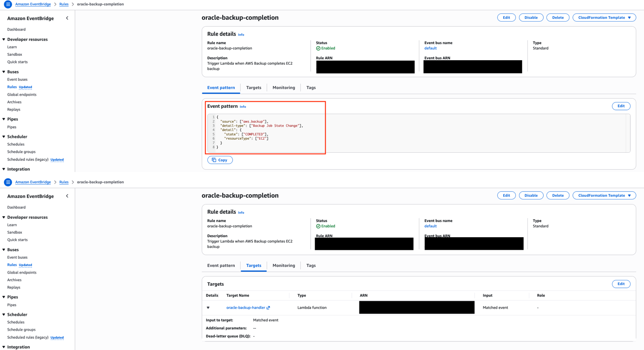Viewport: 644px width, 350px height.
Task: Go to Rules breadcrumb in Targets screenshot
Action: click(x=64, y=182)
